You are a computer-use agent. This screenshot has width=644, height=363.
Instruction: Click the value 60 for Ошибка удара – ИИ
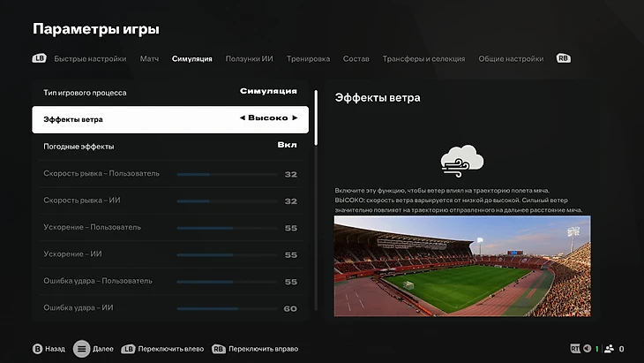point(290,309)
